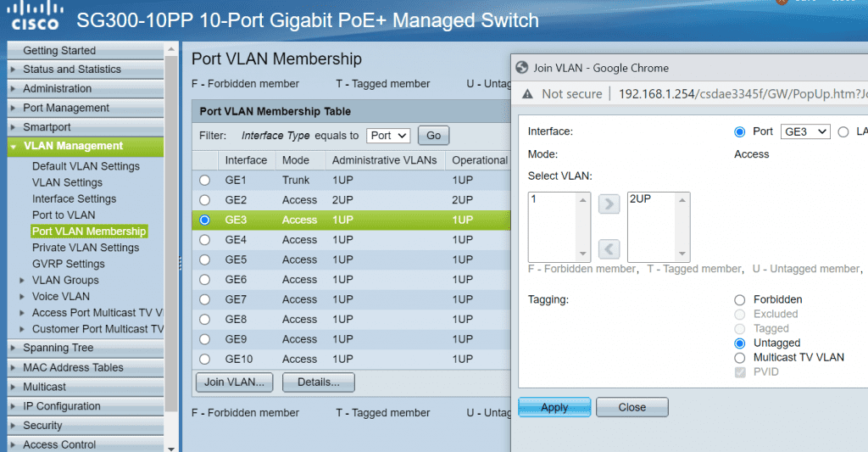Expand Port Management menu
The width and height of the screenshot is (868, 452).
point(86,108)
